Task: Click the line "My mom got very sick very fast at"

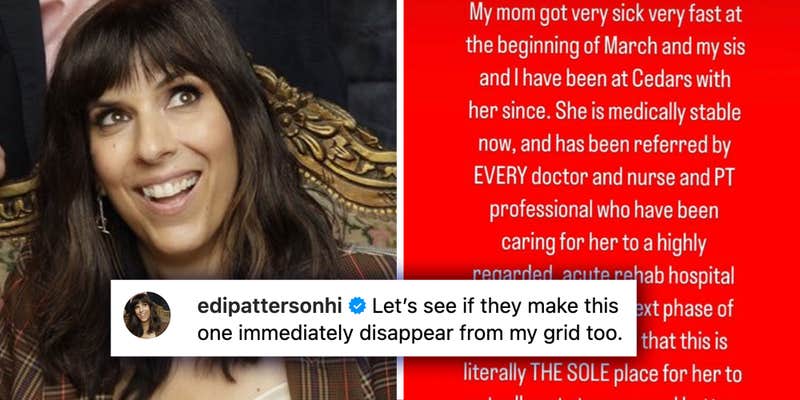Action: click(x=604, y=14)
